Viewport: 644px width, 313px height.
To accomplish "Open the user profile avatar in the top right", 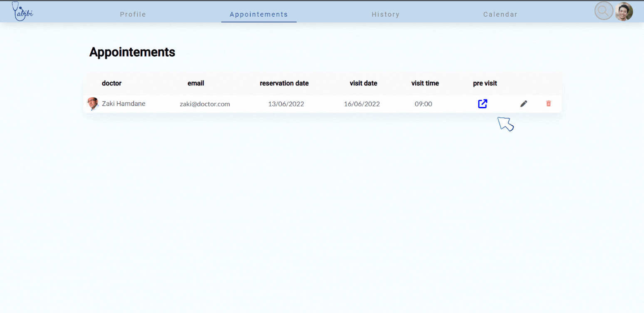I will point(624,12).
